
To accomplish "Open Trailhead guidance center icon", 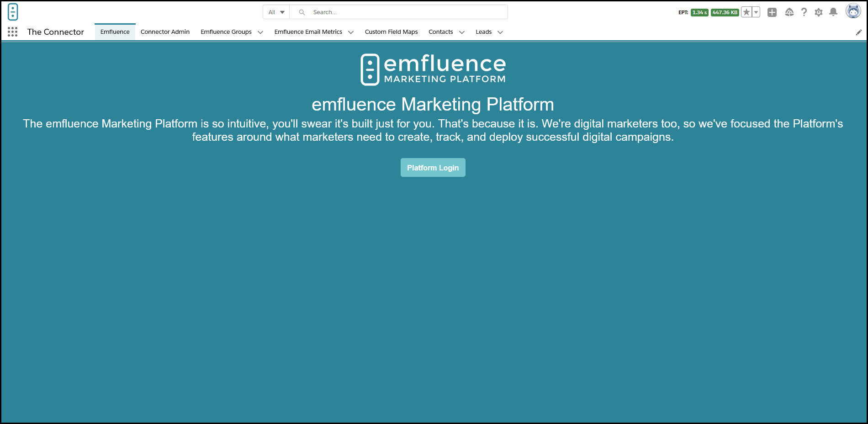I will click(x=789, y=12).
